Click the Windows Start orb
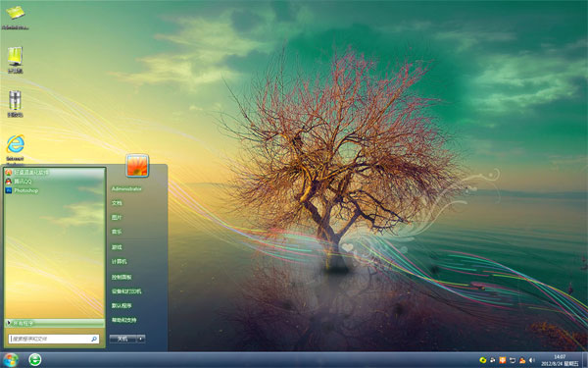 coord(10,360)
